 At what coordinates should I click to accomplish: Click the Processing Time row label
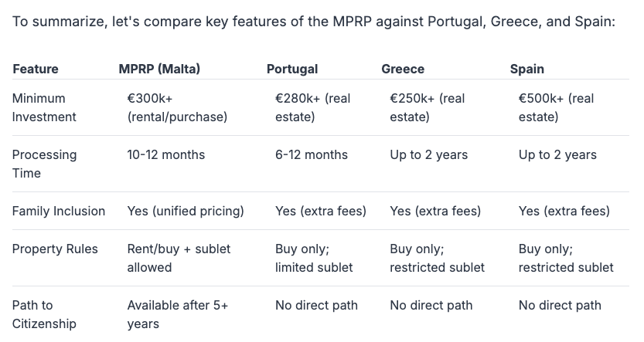point(44,164)
